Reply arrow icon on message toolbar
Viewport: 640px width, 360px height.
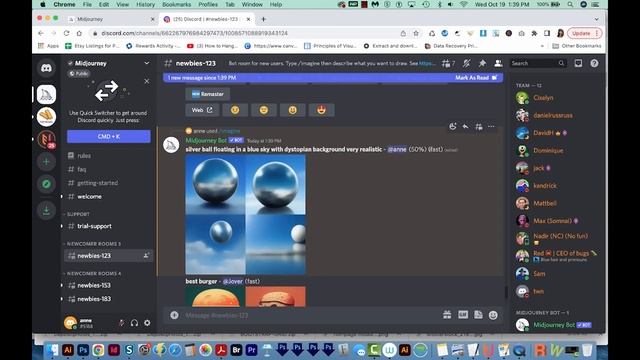(465, 127)
